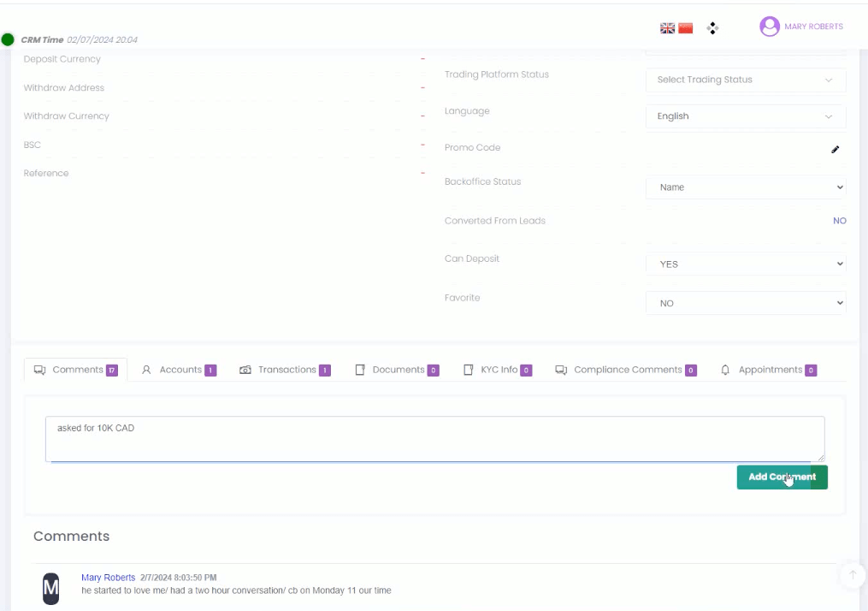868x611 pixels.
Task: Click the Mary Roberts comment author link
Action: [108, 578]
